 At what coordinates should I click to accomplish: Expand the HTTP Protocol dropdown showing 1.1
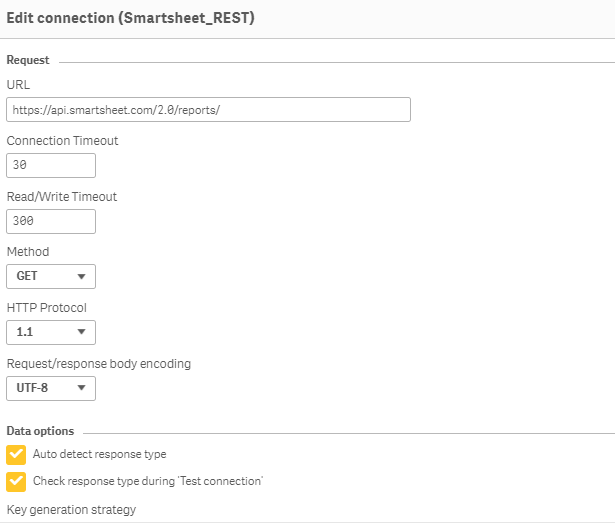coord(50,332)
